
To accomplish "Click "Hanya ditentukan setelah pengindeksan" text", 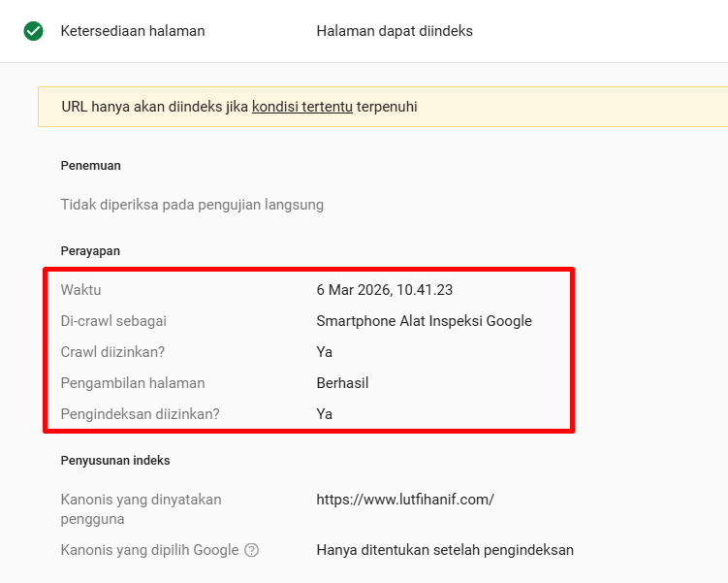I will tap(445, 550).
